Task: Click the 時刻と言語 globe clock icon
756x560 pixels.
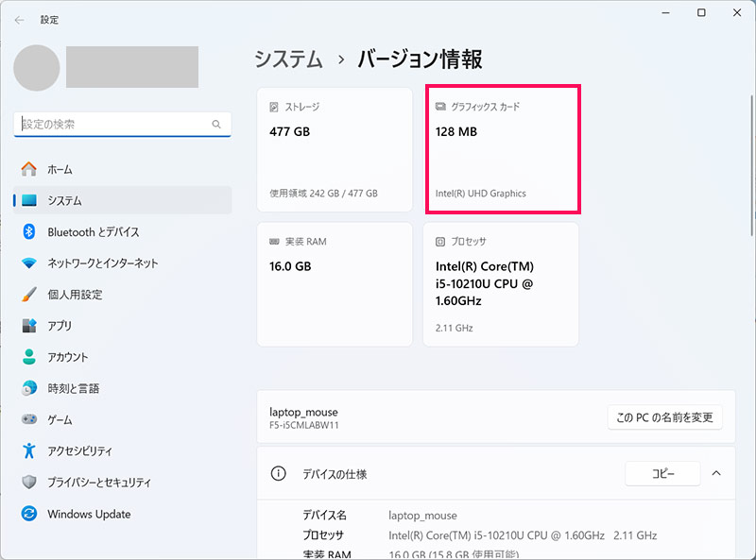Action: tap(29, 388)
